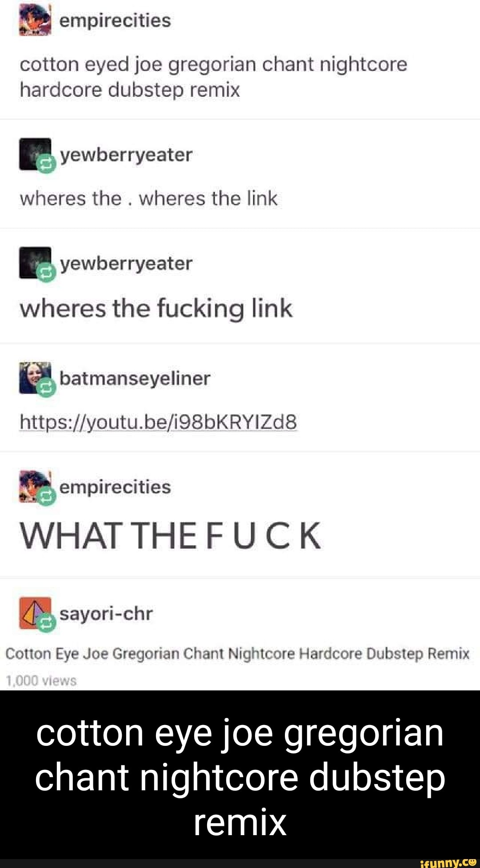Visit the sayori-chr username
Screen dimensions: 480x868
pos(106,614)
